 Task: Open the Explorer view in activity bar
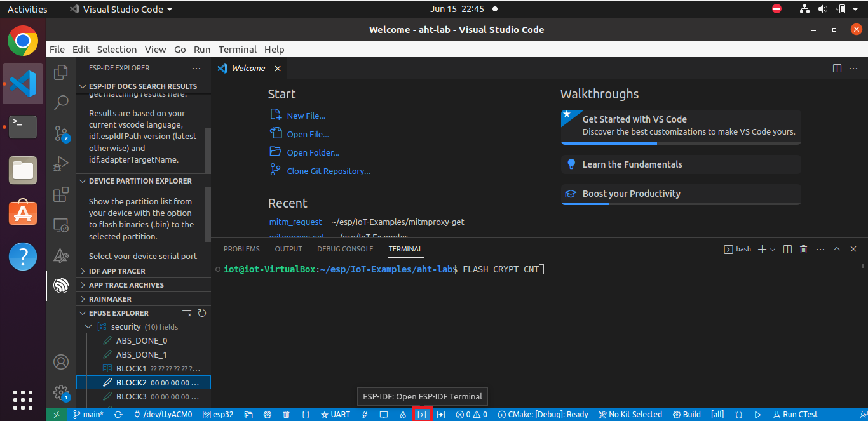point(61,72)
